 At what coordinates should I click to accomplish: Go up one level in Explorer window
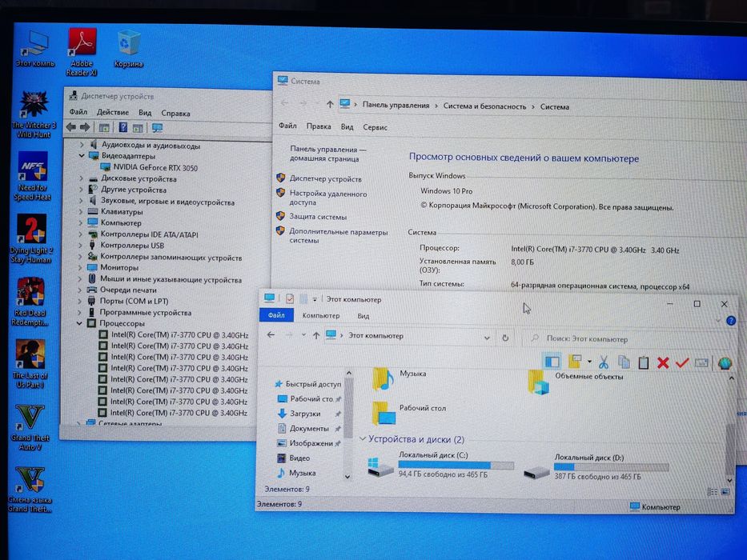pyautogui.click(x=316, y=335)
